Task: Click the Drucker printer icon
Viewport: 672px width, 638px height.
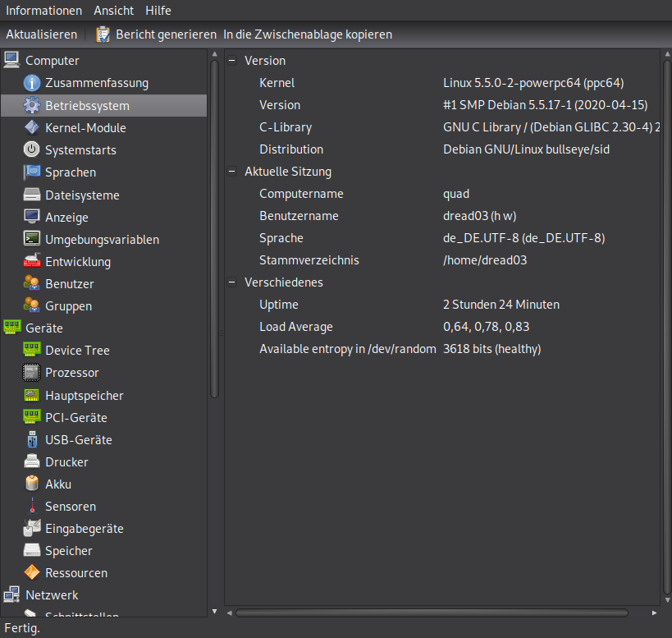Action: pyautogui.click(x=32, y=461)
